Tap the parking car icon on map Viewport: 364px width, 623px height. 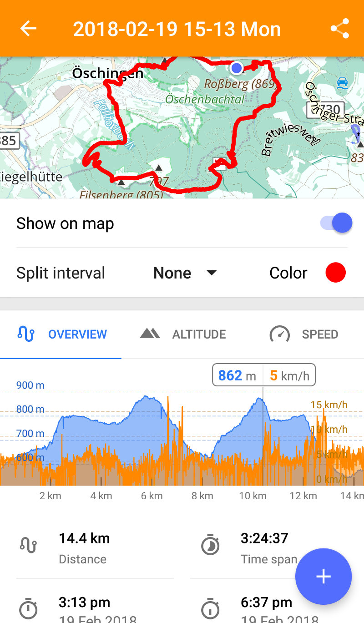[342, 82]
